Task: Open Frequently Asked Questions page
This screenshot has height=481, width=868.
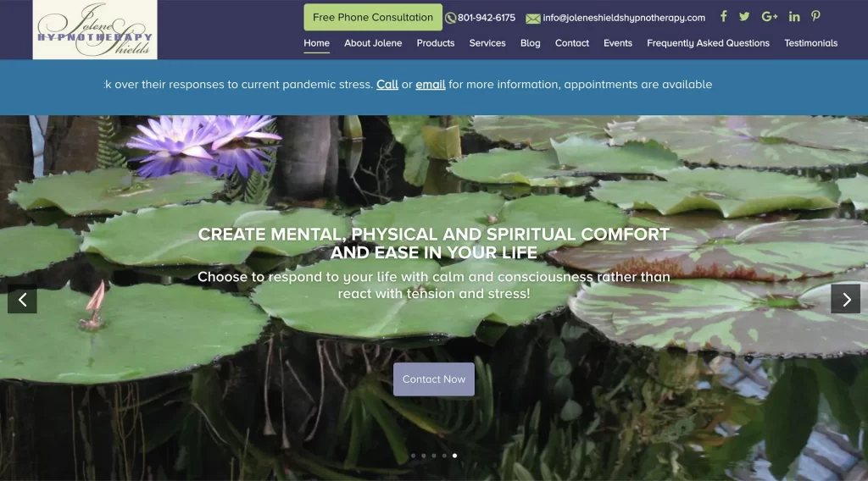Action: coord(708,43)
